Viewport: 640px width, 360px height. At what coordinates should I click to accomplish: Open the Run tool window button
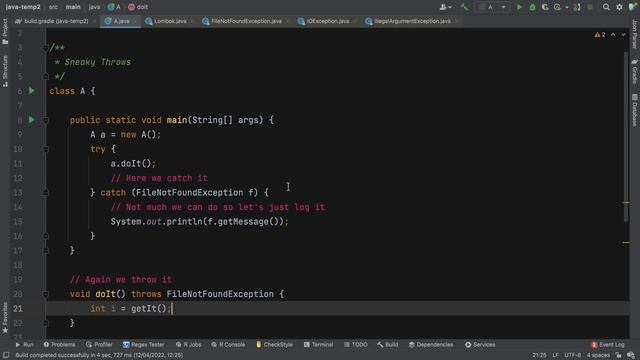point(24,344)
